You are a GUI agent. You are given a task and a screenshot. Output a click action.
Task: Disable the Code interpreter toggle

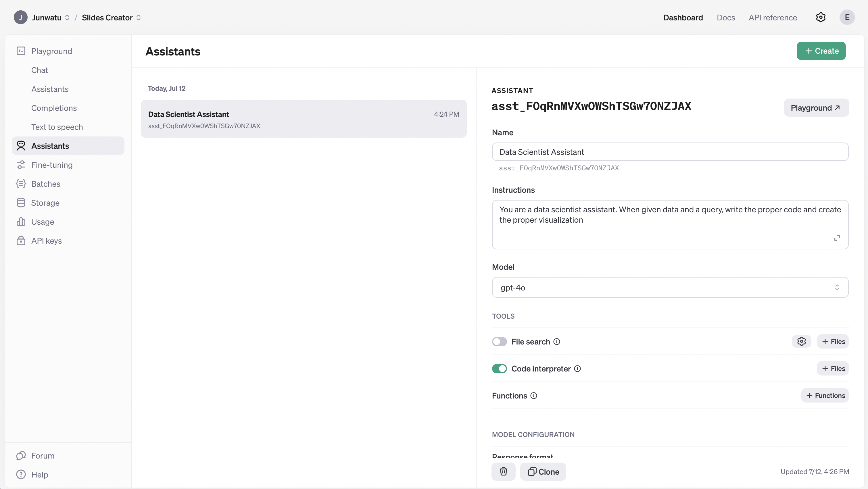499,369
